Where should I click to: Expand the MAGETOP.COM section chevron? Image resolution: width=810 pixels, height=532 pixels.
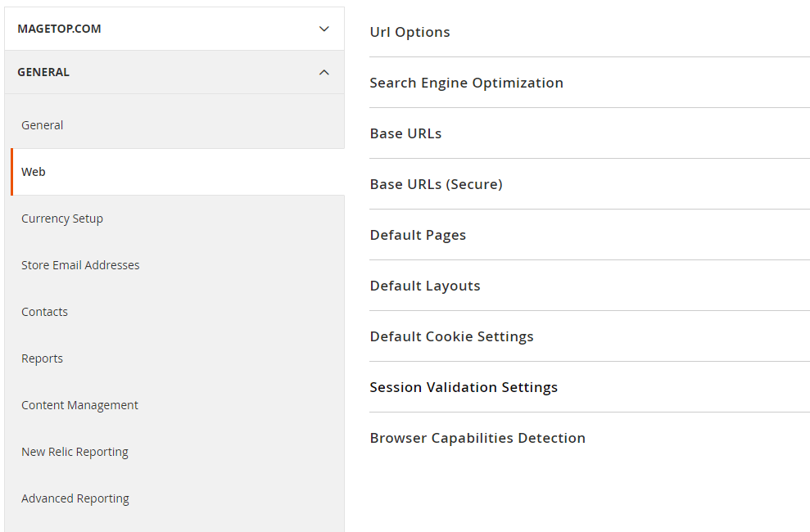tap(324, 29)
